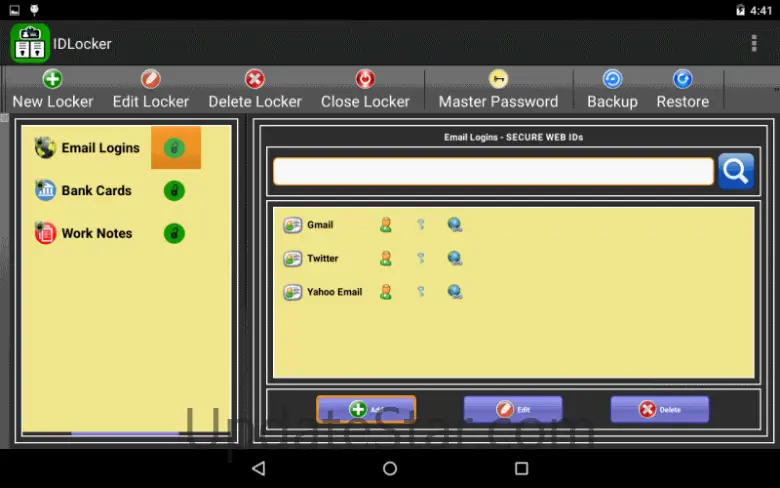Create a New Locker from toolbar
This screenshot has height=488, width=780.
(53, 90)
